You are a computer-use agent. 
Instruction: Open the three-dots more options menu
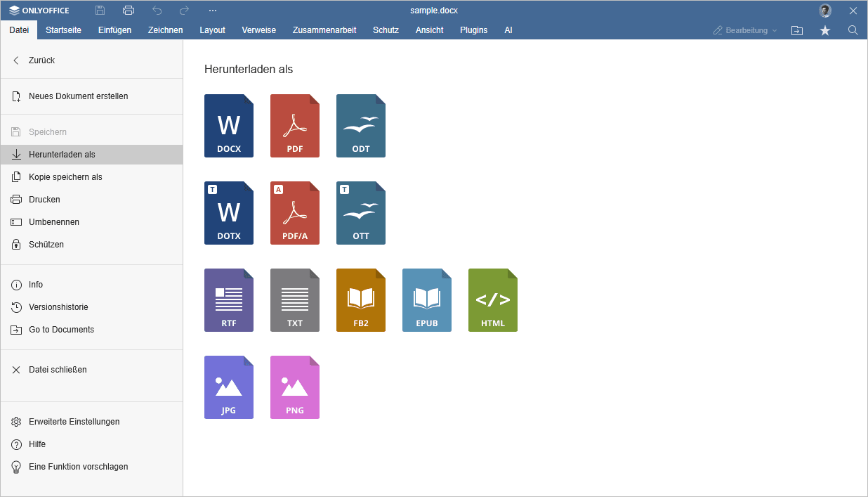click(213, 11)
